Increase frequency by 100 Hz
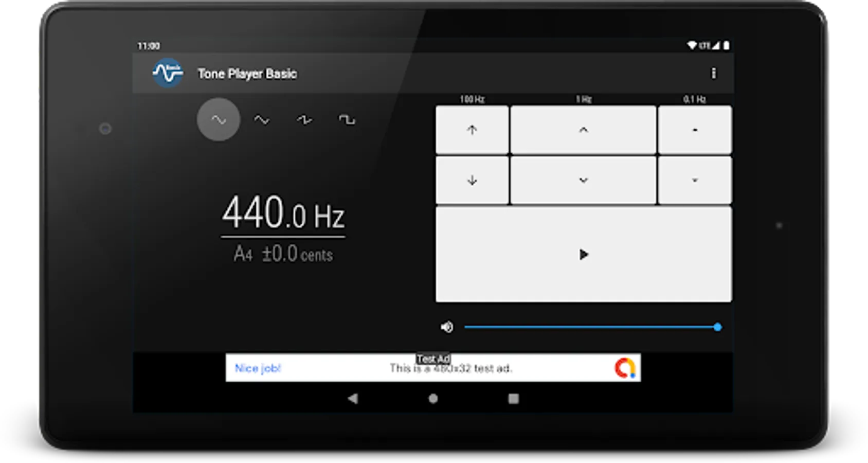 point(472,130)
